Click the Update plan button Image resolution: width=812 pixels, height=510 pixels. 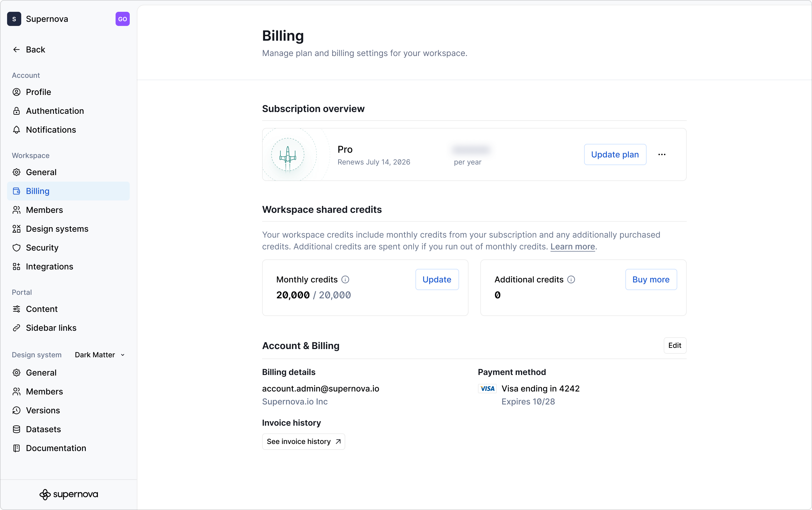(x=615, y=154)
